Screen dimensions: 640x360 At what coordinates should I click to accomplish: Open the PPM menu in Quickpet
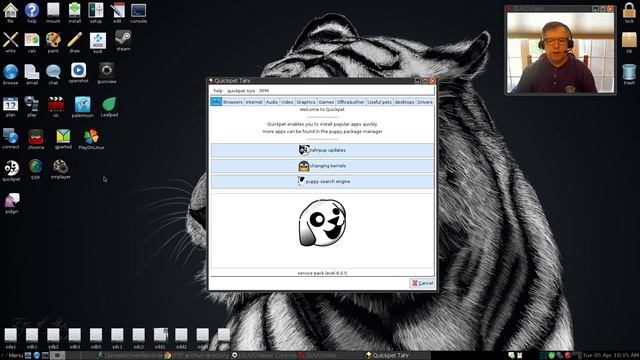(264, 91)
